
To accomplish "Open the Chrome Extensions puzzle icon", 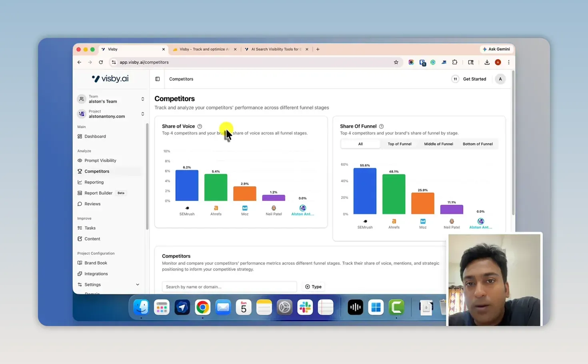I will 455,62.
